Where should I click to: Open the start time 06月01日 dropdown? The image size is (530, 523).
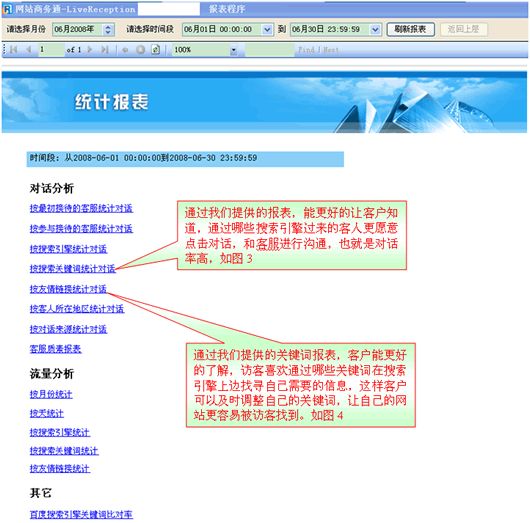267,29
